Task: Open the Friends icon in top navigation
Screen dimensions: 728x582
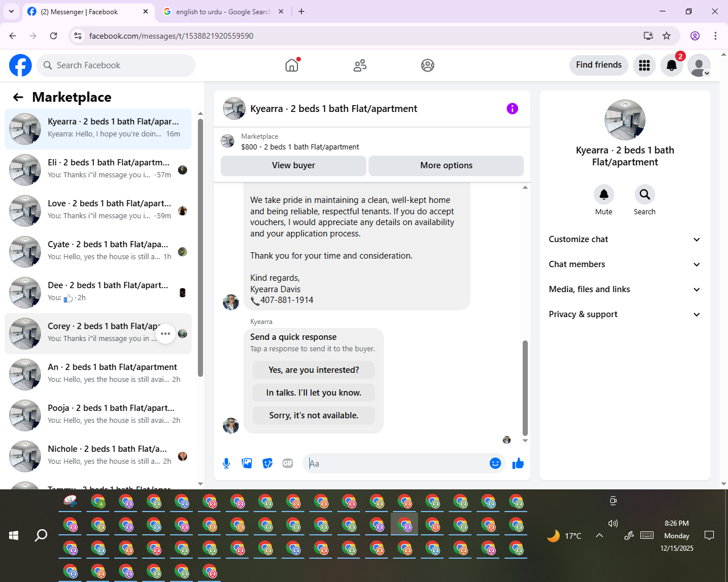Action: tap(360, 65)
